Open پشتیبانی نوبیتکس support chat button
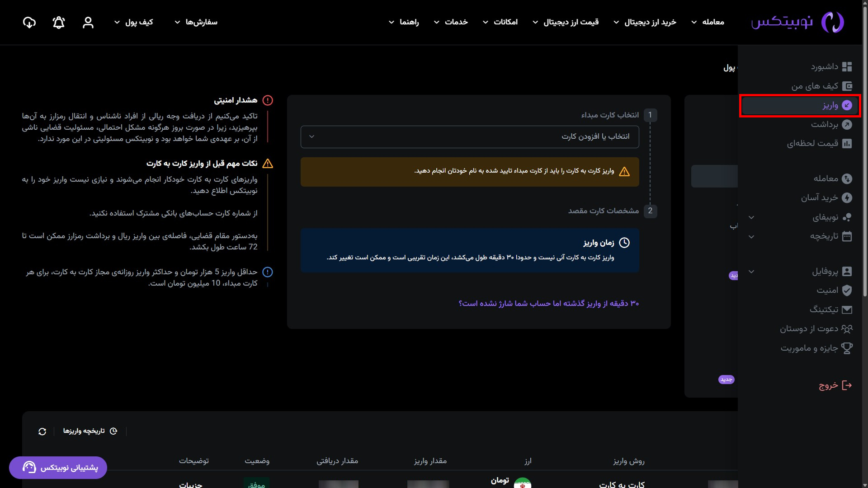The image size is (868, 488). click(58, 467)
